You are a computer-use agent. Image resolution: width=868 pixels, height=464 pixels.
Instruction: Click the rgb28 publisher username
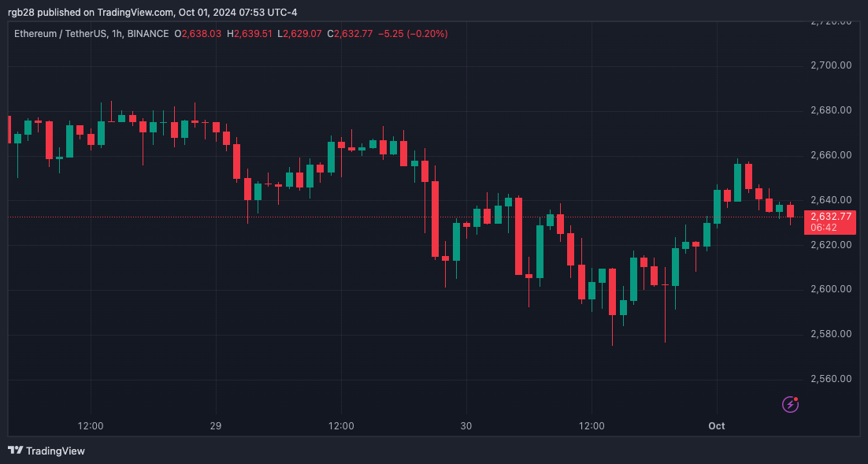[22, 12]
